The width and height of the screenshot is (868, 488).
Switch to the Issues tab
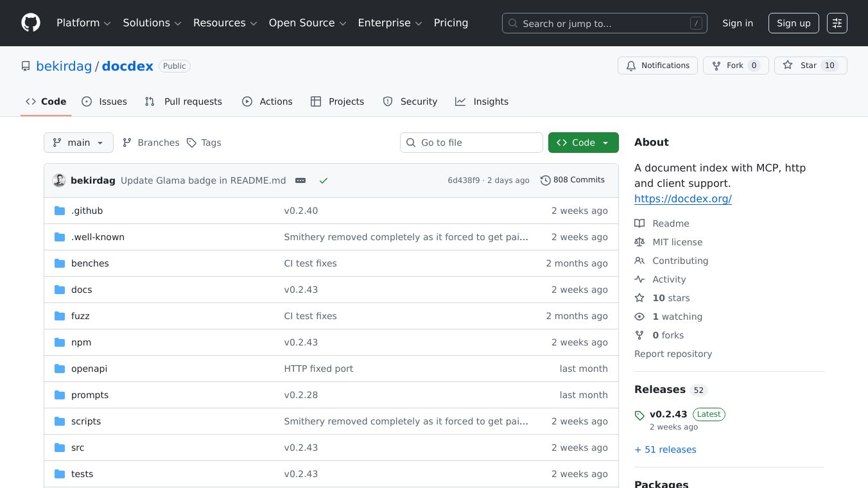(105, 101)
